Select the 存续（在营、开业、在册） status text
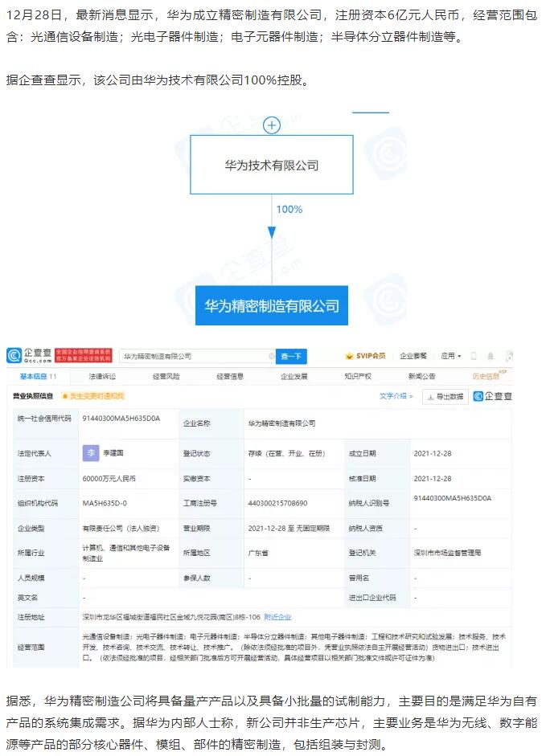 click(x=287, y=453)
